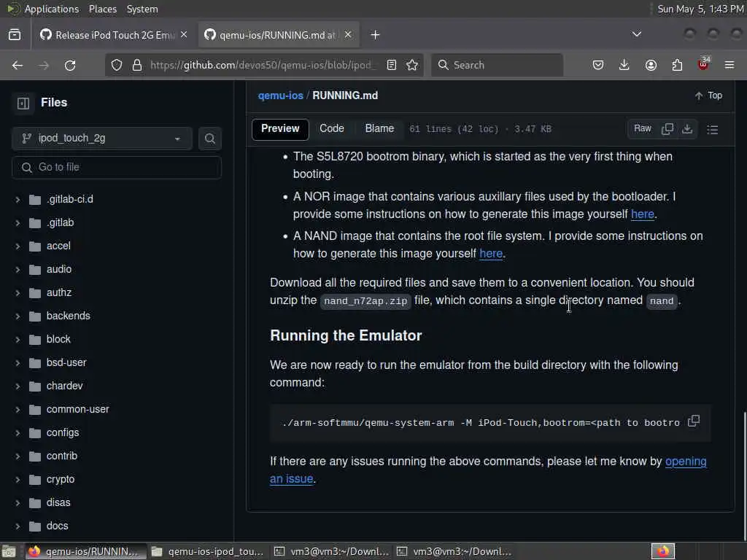
Task: Open ipod_touch_2g branch selector
Action: [102, 139]
